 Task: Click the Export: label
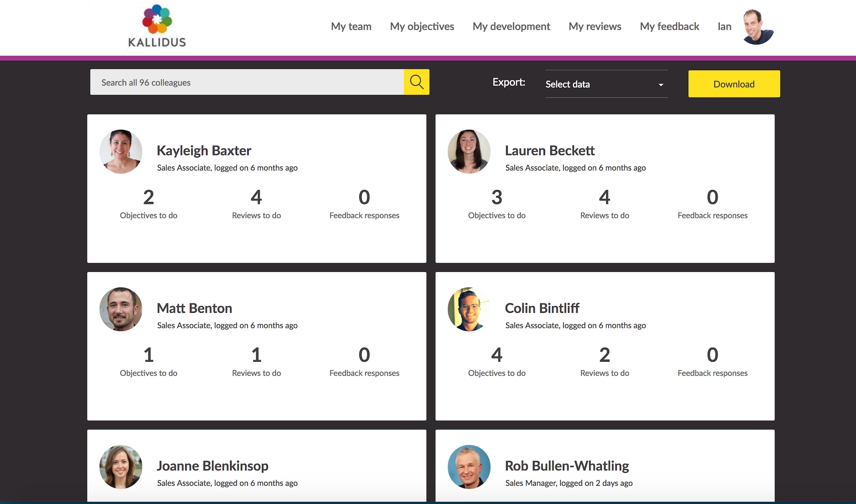point(509,82)
